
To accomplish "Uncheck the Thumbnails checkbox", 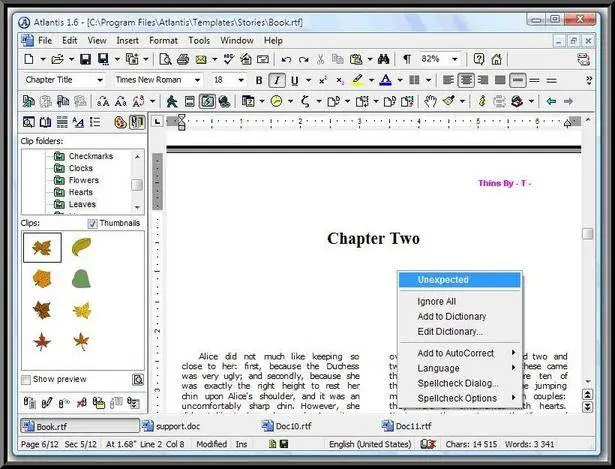I will coord(93,224).
